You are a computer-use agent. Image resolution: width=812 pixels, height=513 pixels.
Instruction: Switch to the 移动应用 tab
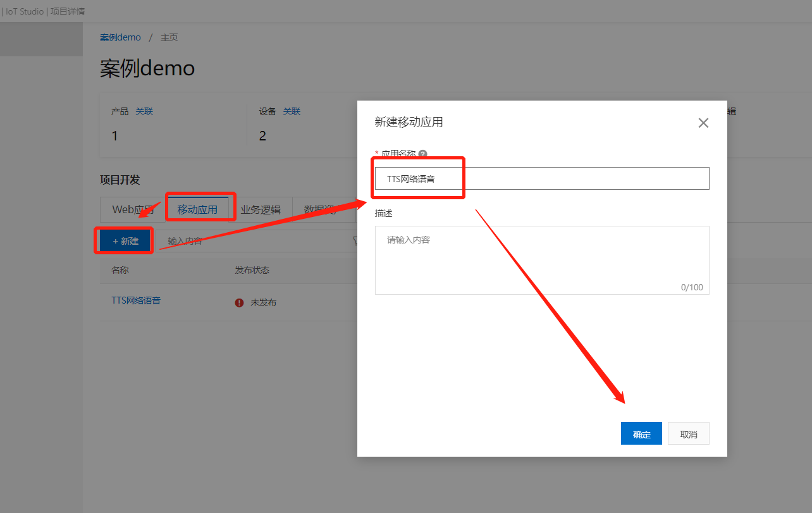point(197,209)
